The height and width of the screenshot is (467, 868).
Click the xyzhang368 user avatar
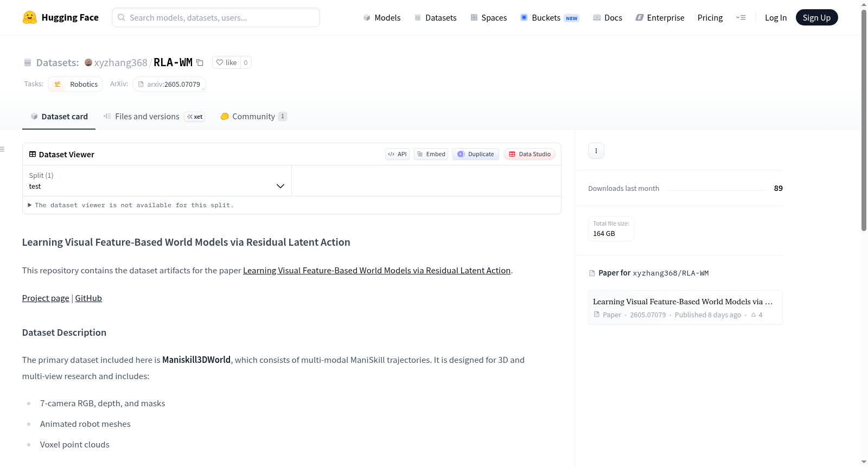[88, 62]
